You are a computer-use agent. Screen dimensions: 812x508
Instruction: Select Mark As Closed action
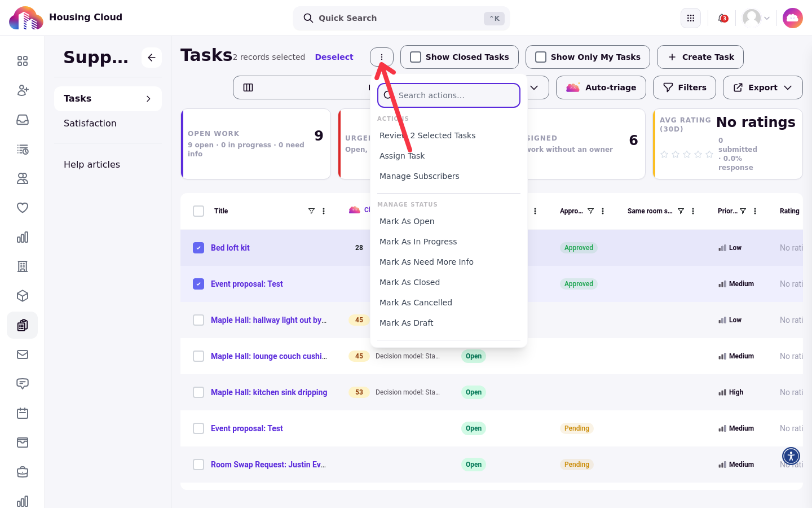coord(409,282)
